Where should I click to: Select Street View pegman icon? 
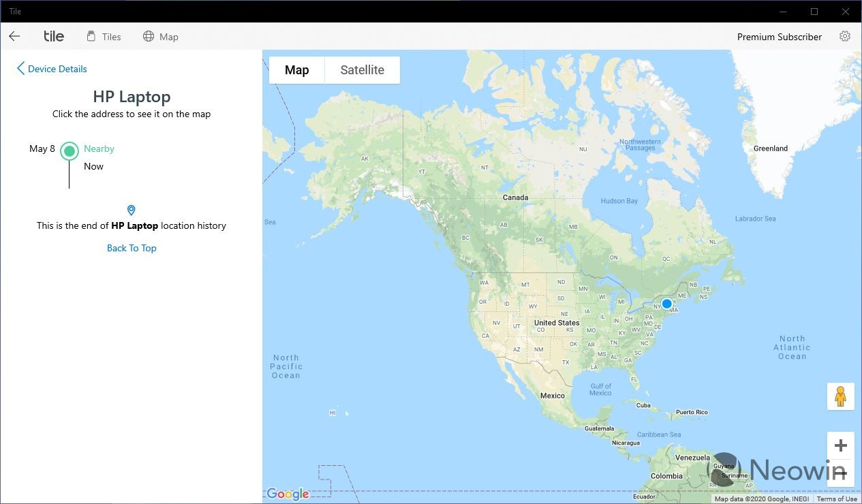(841, 396)
